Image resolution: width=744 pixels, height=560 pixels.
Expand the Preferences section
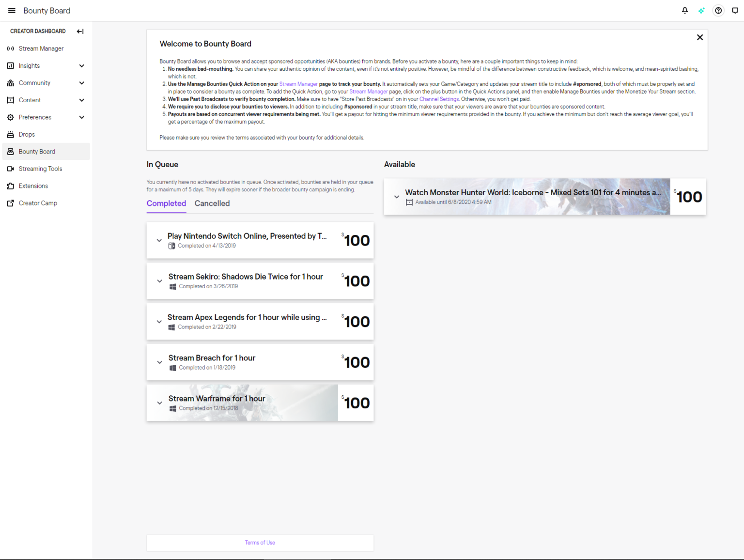[81, 117]
